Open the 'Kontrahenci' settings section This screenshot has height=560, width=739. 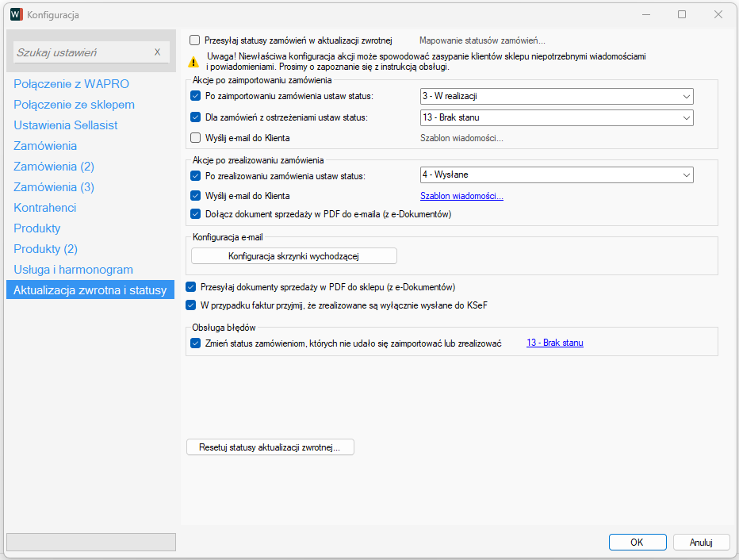[x=45, y=208]
